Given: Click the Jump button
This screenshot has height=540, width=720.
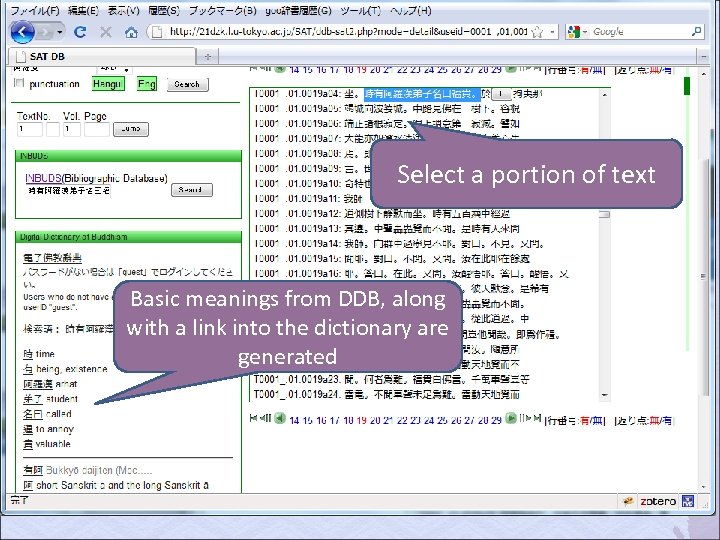Looking at the screenshot, I should tap(131, 129).
